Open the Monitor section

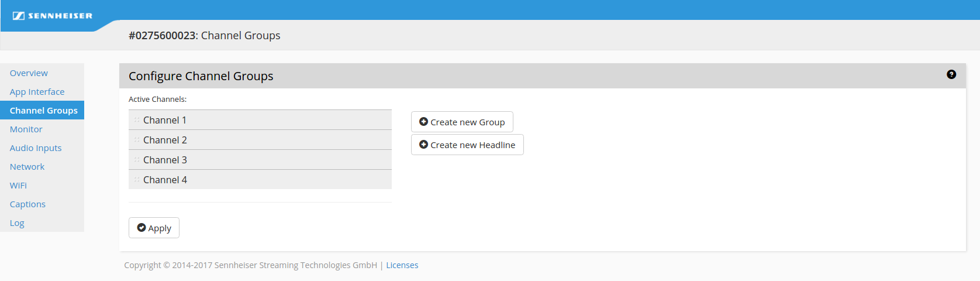26,129
